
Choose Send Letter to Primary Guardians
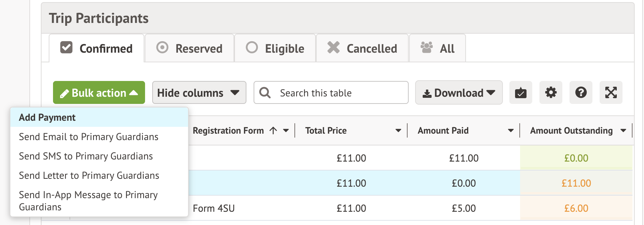89,176
